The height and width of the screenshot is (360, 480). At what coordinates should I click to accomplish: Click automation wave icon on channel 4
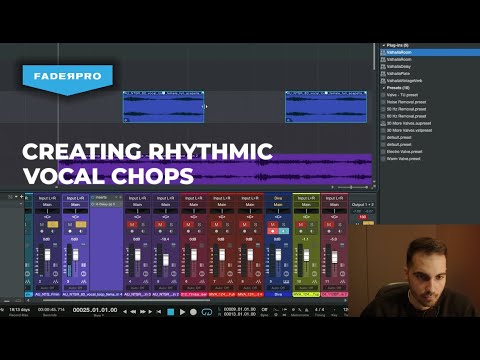[145, 282]
